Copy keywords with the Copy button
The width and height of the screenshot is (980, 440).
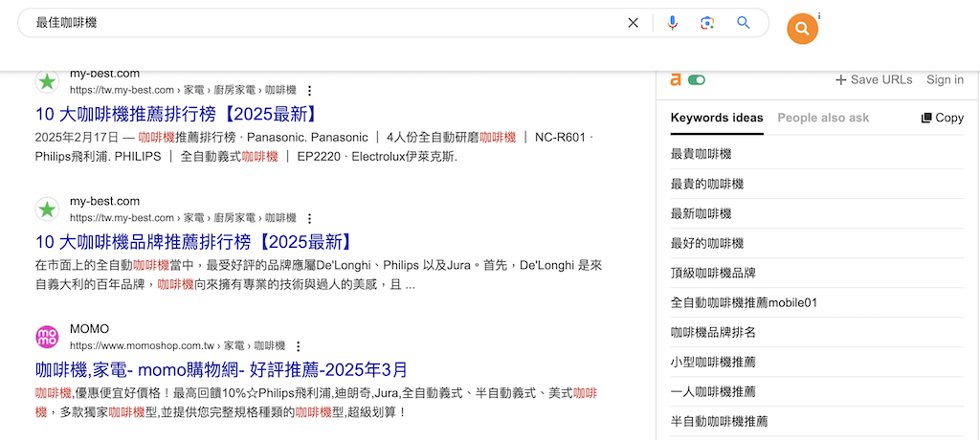pyautogui.click(x=943, y=118)
